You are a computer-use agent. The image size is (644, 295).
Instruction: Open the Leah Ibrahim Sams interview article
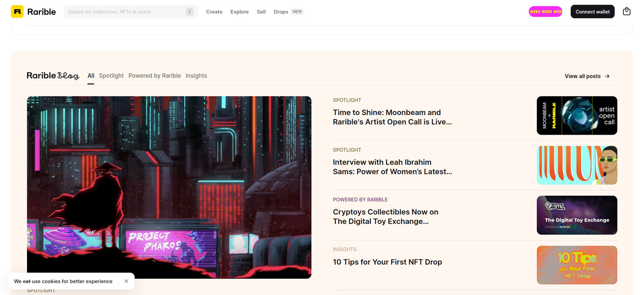[392, 167]
